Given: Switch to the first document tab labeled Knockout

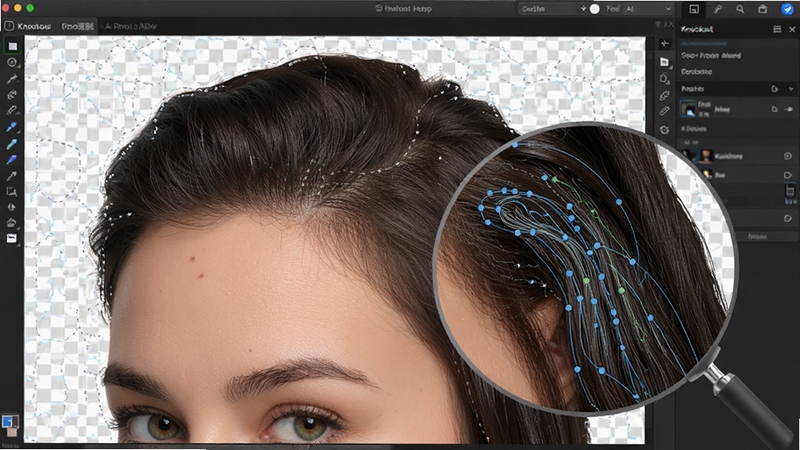Looking at the screenshot, I should [28, 26].
